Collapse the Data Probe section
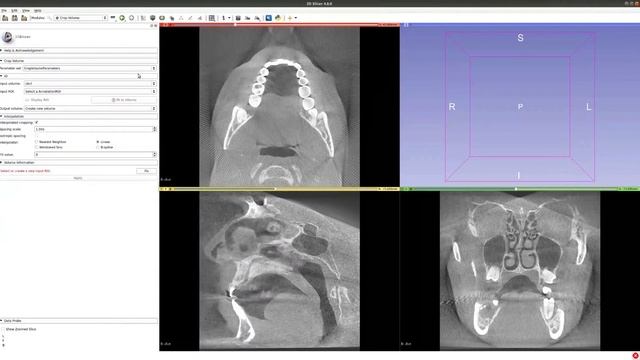 tap(79, 321)
